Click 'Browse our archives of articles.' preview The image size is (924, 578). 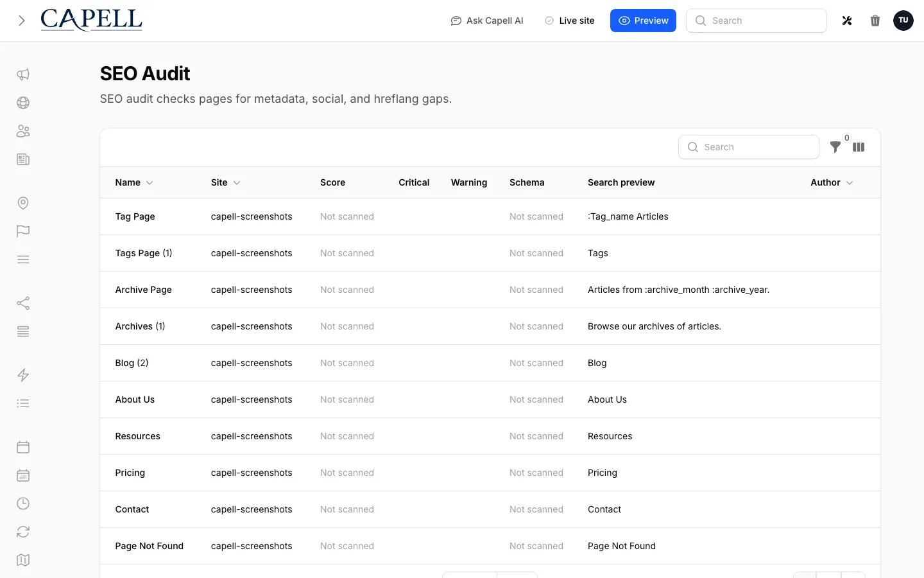(654, 326)
